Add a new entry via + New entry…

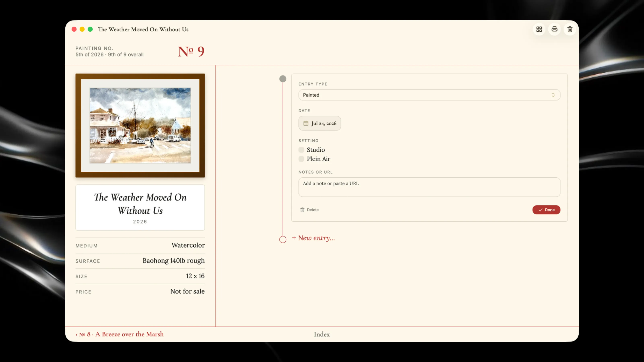(x=313, y=238)
